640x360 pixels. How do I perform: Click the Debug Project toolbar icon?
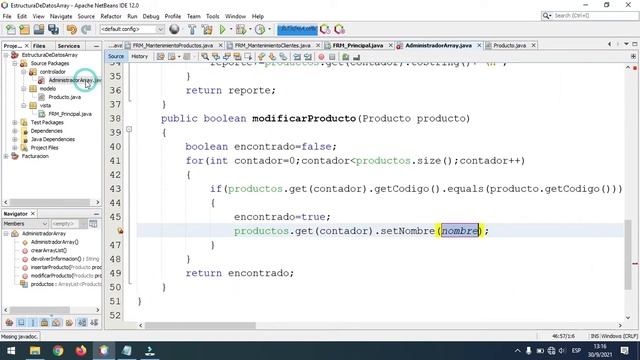tap(241, 29)
